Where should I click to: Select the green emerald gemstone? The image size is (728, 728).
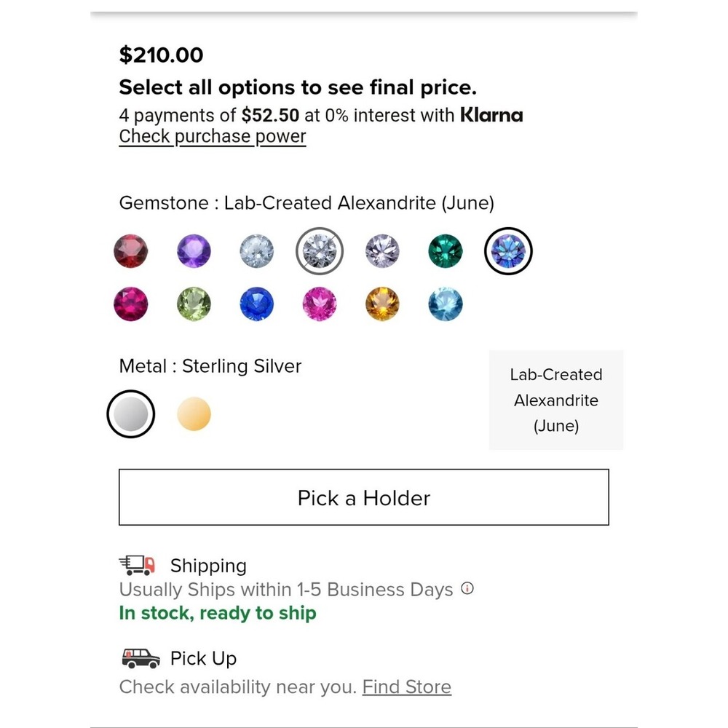point(446,251)
